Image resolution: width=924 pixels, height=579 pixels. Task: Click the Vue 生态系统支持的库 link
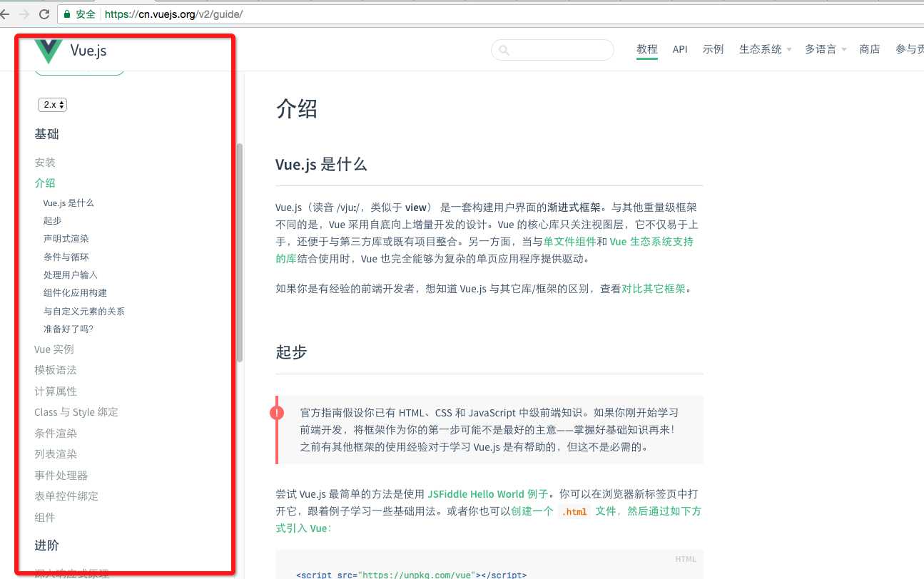click(x=651, y=242)
